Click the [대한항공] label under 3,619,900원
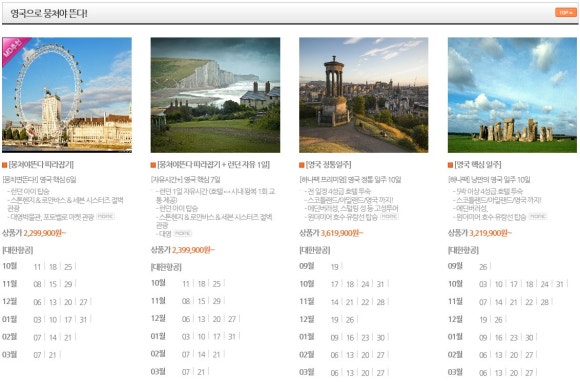This screenshot has width=580, height=382. coord(315,250)
